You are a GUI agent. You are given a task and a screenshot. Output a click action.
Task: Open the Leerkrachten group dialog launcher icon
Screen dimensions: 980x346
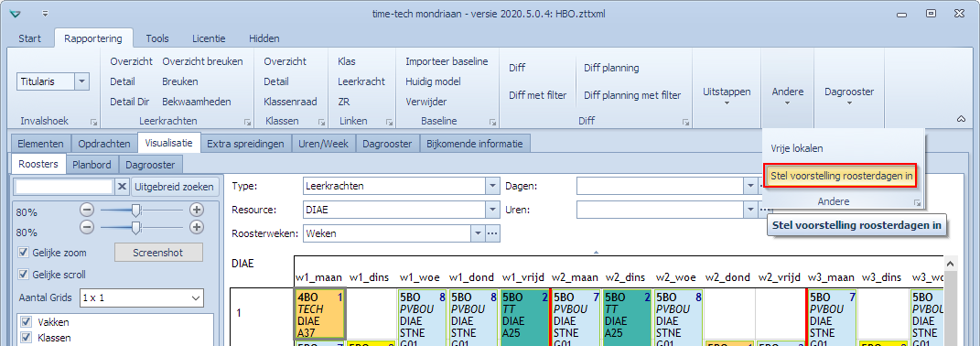tap(247, 122)
